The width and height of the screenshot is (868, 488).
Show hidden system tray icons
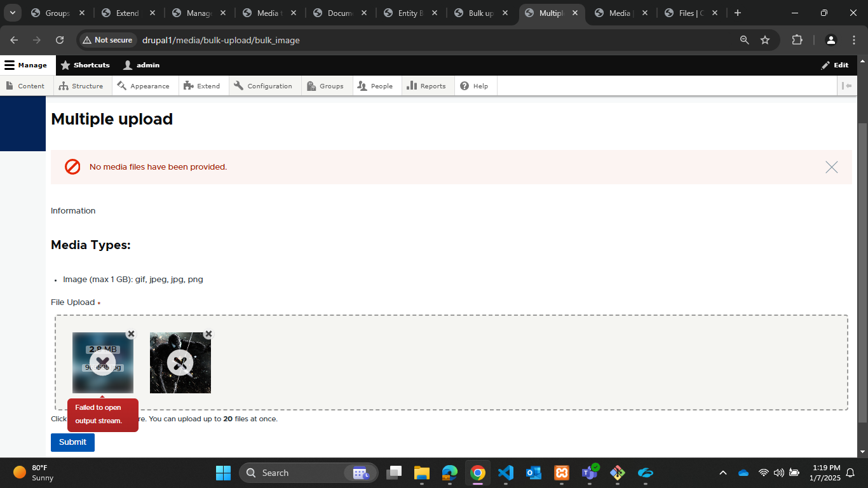[x=723, y=473]
